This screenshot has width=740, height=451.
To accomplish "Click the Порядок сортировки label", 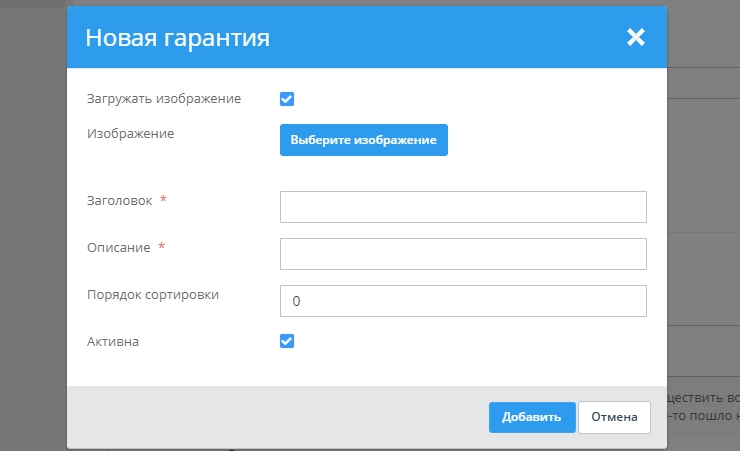I will 153,294.
